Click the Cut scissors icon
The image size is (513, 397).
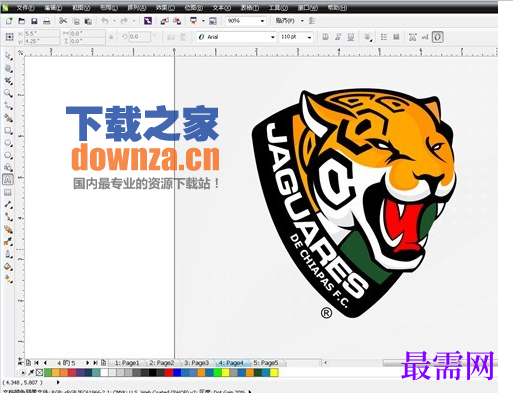pyautogui.click(x=63, y=21)
